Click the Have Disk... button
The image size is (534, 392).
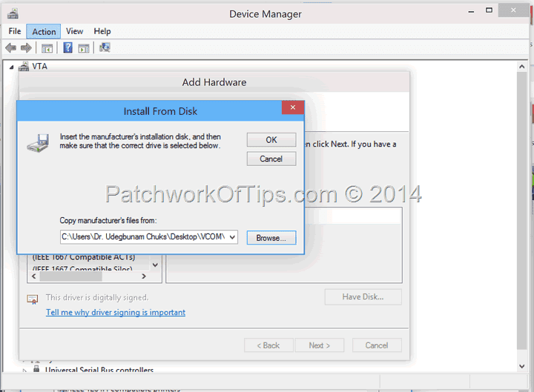(x=363, y=297)
